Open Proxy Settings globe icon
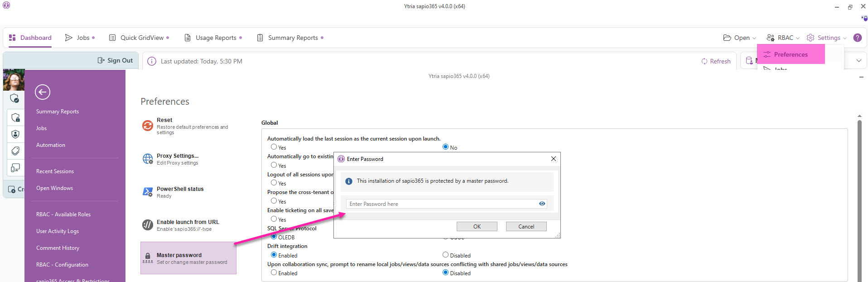 [148, 159]
